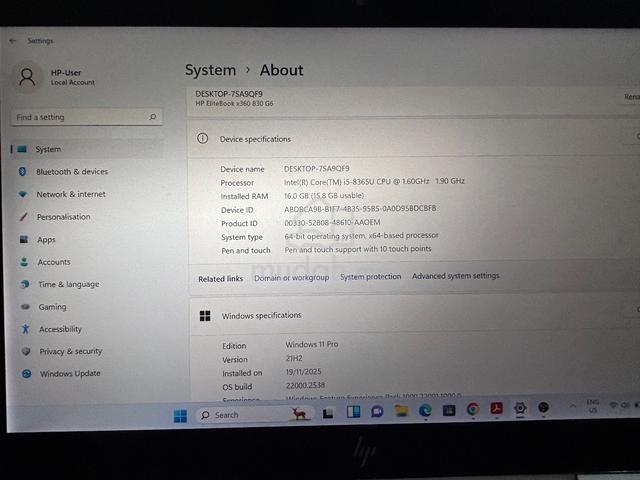Click the Installed on date 19/11/2025
Image resolution: width=640 pixels, height=480 pixels.
[304, 372]
